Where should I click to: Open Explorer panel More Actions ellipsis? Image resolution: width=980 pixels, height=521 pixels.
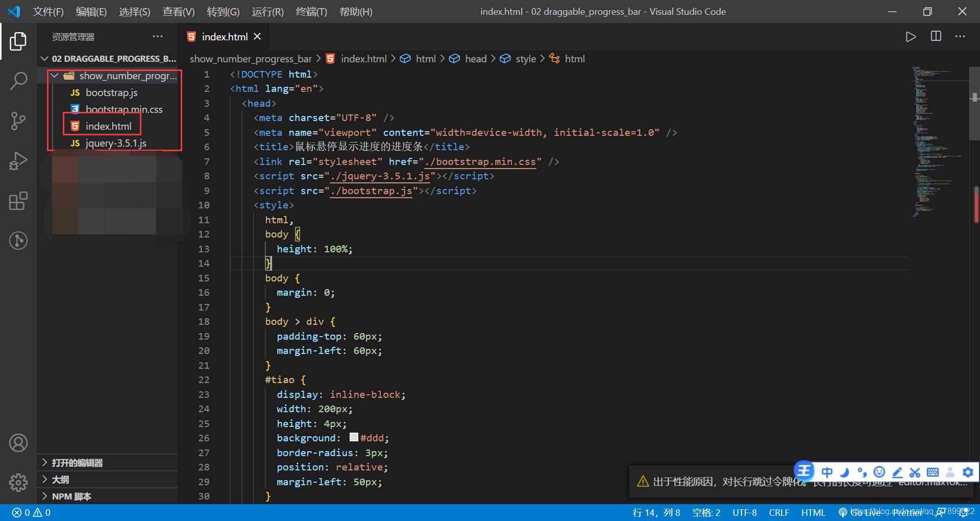click(158, 36)
